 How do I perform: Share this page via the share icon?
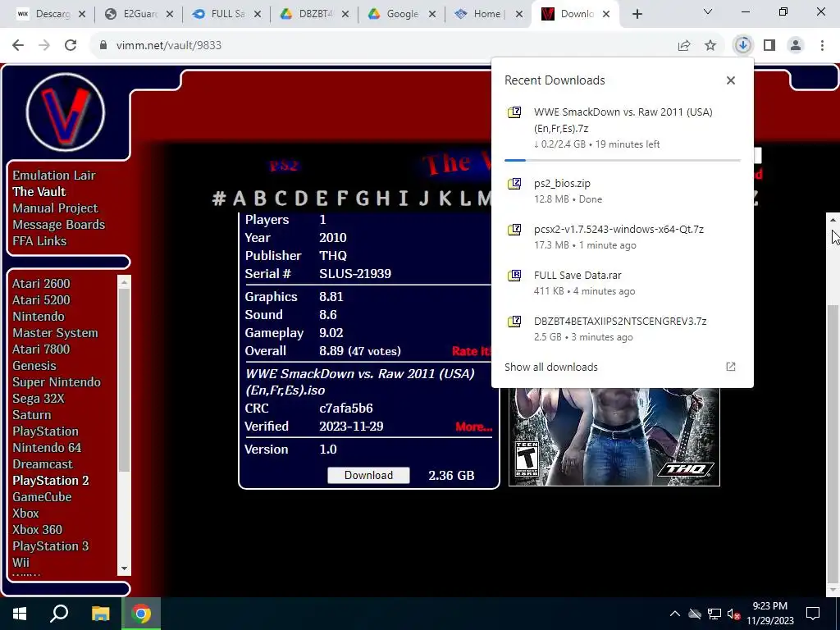(x=684, y=46)
